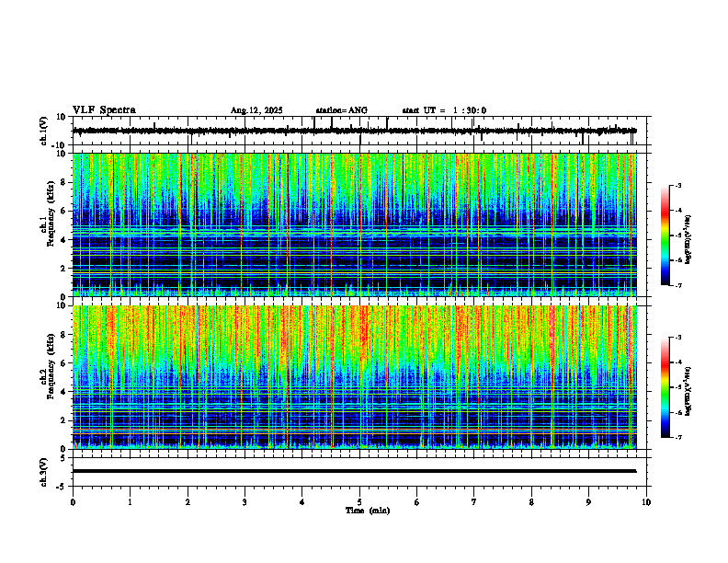Click the time axis tick label "10"

[x=646, y=502]
